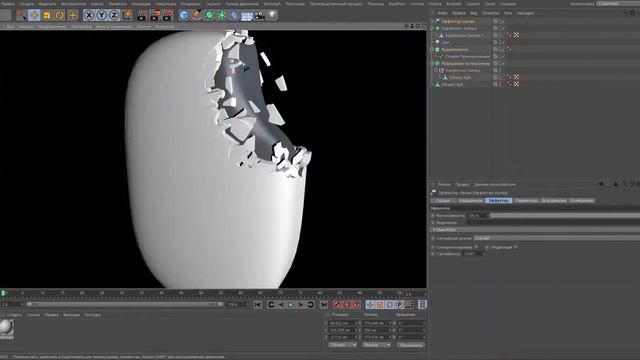Viewport: 640px width, 360px height.
Task: Open the random mode dropdown in attributes
Action: point(556,238)
